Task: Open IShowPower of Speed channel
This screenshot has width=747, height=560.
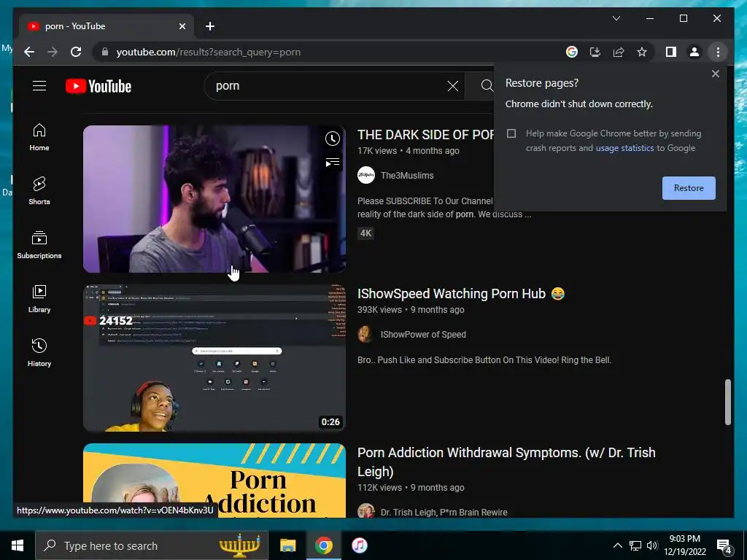Action: pos(423,335)
